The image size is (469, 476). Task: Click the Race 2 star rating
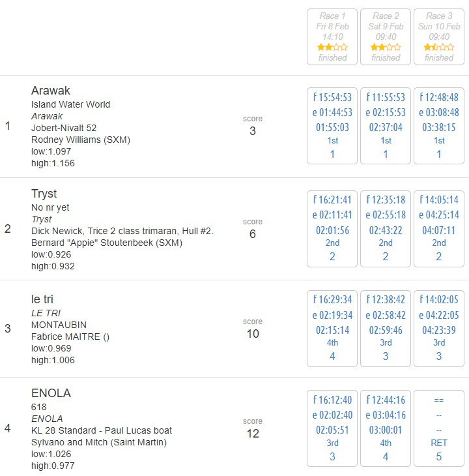coord(386,47)
